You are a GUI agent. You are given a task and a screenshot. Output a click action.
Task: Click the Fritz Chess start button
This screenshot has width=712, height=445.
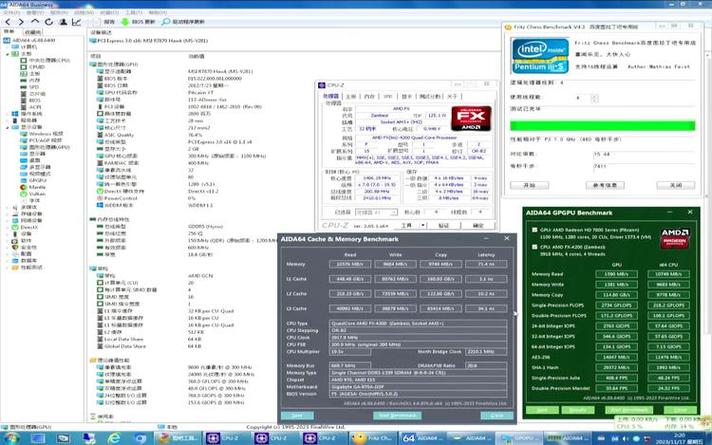click(529, 185)
